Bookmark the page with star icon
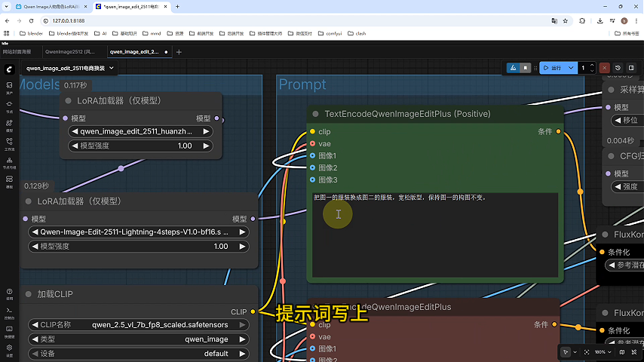 (565, 20)
